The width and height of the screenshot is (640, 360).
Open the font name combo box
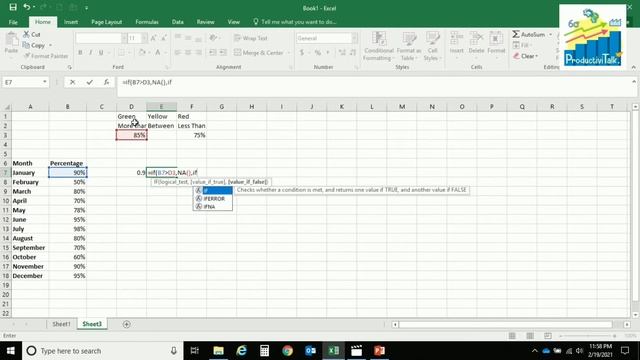101,38
